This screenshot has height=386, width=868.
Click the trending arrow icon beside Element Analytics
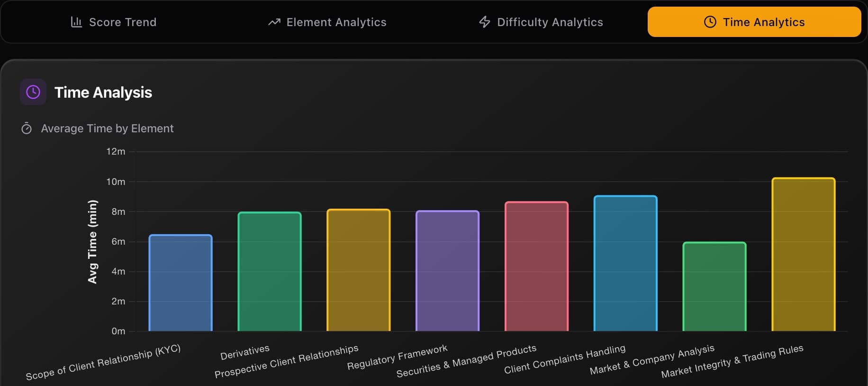pyautogui.click(x=274, y=22)
